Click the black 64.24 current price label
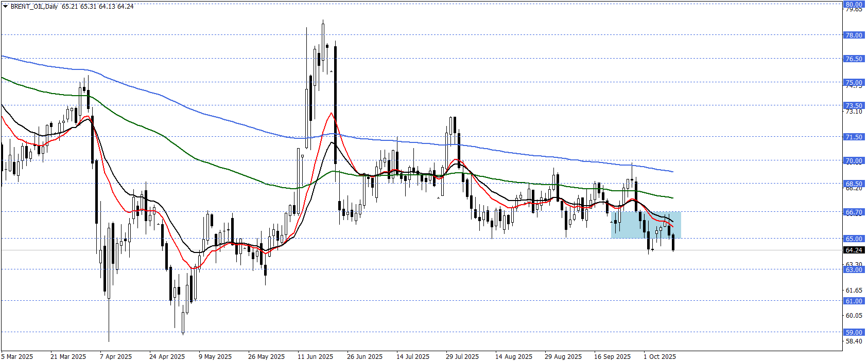The image size is (868, 363). coord(854,250)
